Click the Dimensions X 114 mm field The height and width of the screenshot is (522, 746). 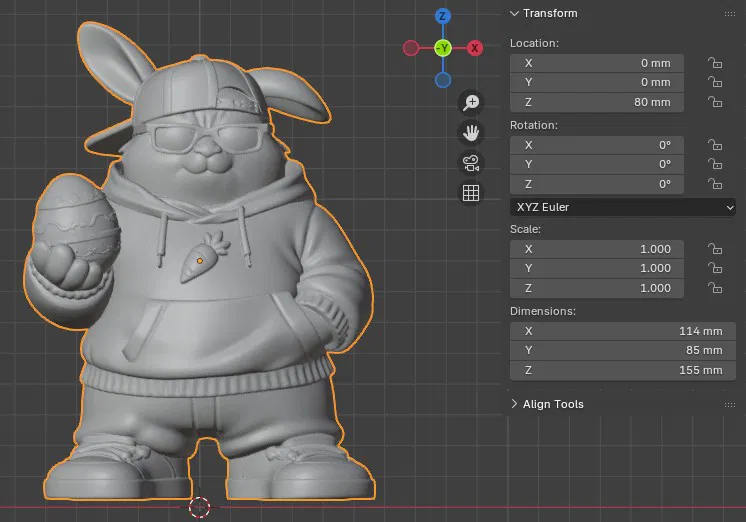623,331
